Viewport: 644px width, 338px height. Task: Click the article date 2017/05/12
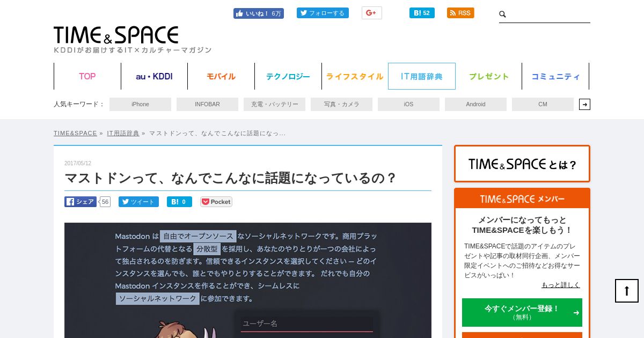(x=78, y=163)
